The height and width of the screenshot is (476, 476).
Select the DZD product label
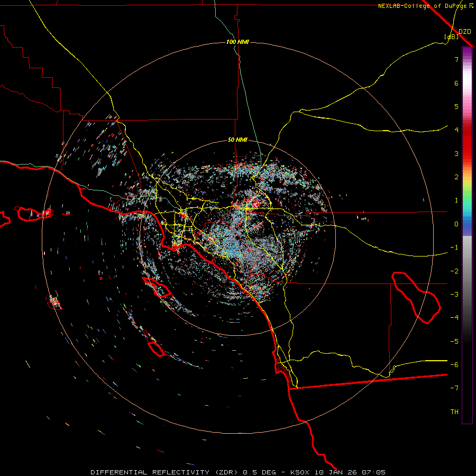(x=465, y=32)
